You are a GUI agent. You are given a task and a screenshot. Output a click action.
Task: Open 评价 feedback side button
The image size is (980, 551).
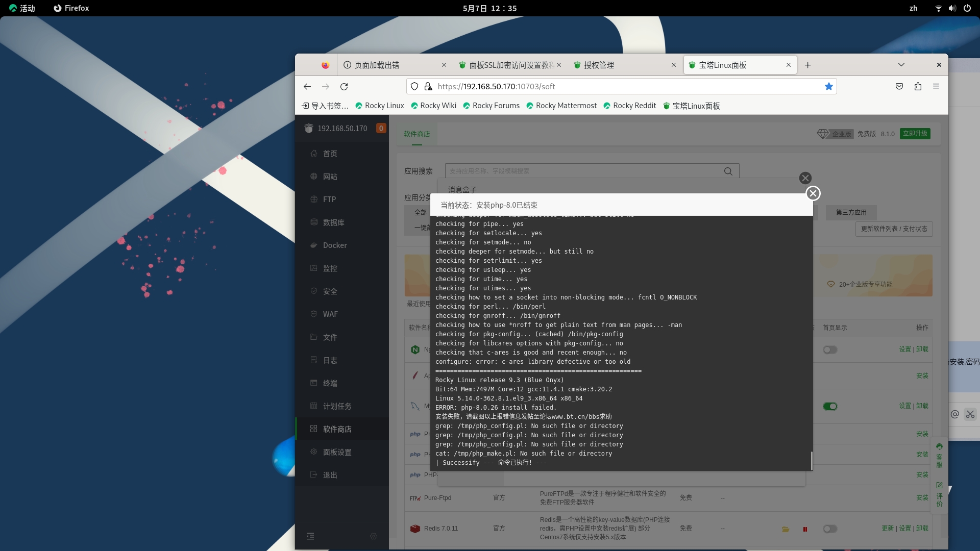(939, 494)
